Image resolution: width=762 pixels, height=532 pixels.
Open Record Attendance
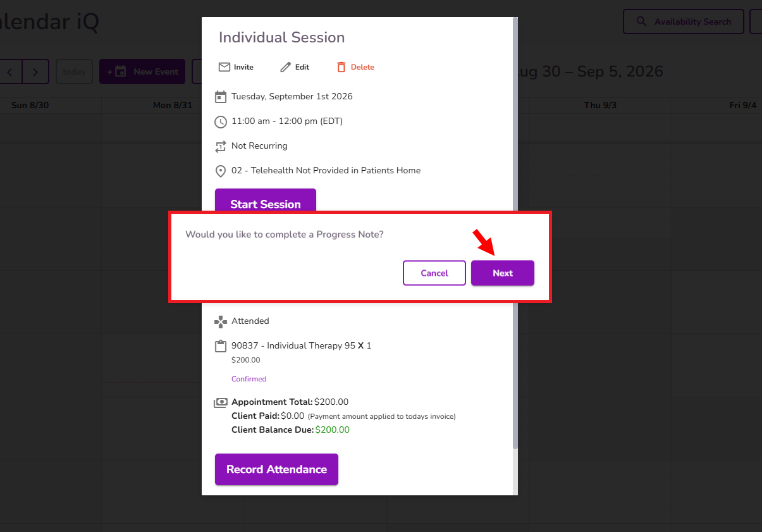click(x=276, y=469)
